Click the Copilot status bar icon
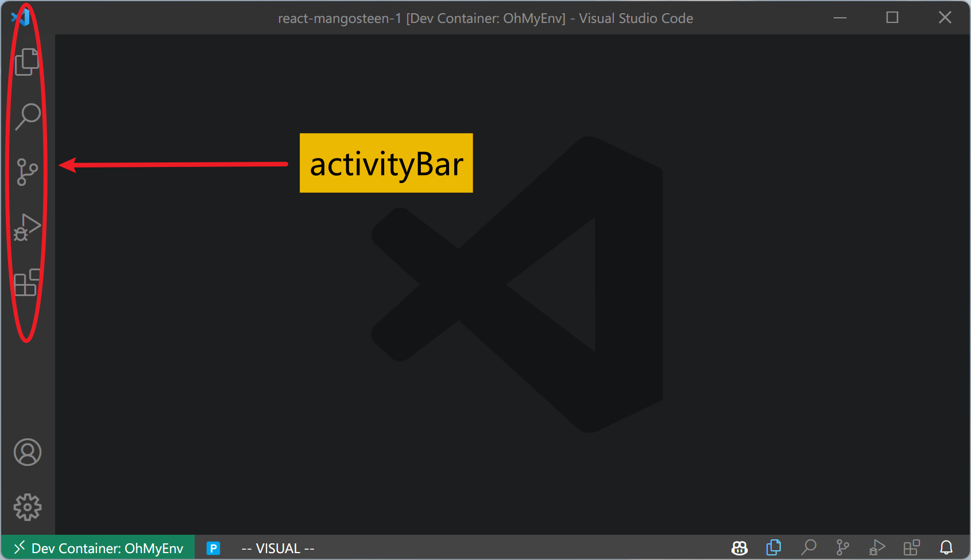The width and height of the screenshot is (971, 560). 740,548
